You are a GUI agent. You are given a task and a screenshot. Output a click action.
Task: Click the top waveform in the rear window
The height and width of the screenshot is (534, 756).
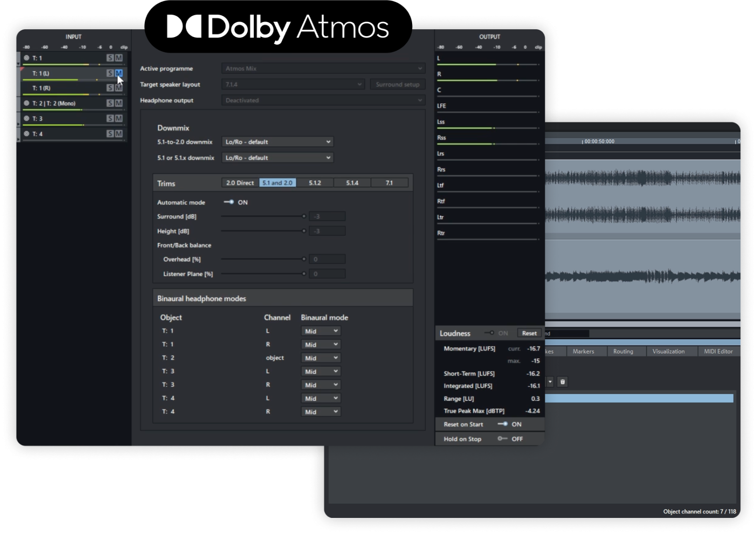pos(643,177)
